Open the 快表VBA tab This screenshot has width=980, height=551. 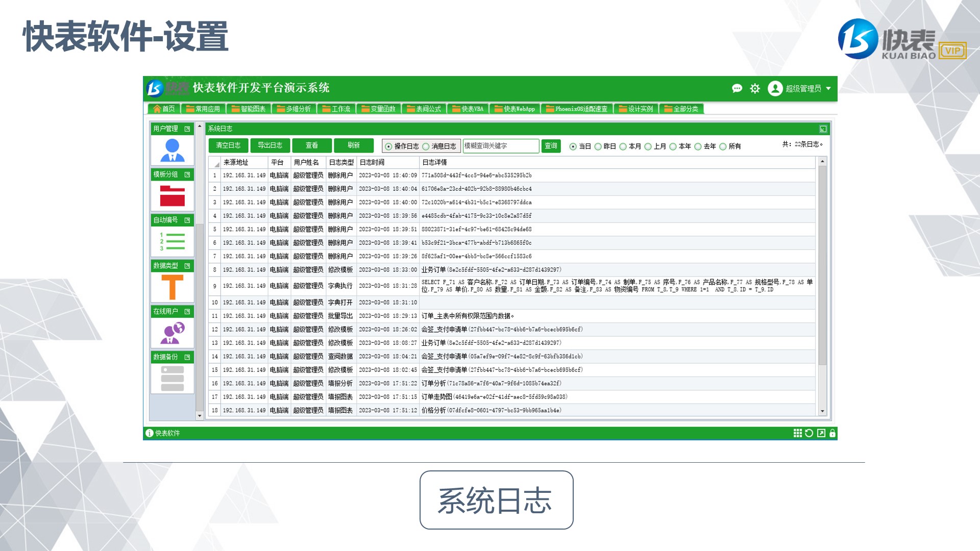click(468, 109)
